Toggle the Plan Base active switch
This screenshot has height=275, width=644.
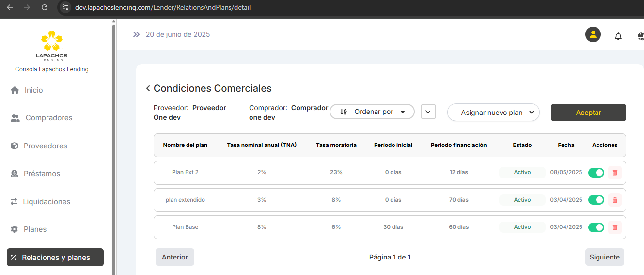596,227
